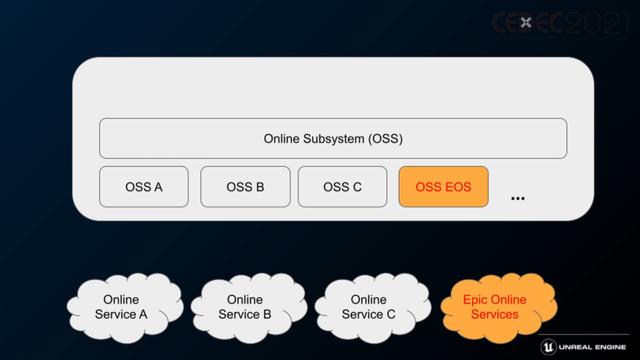Close the slide overlay with the X
The width and height of the screenshot is (640, 360).
[526, 22]
